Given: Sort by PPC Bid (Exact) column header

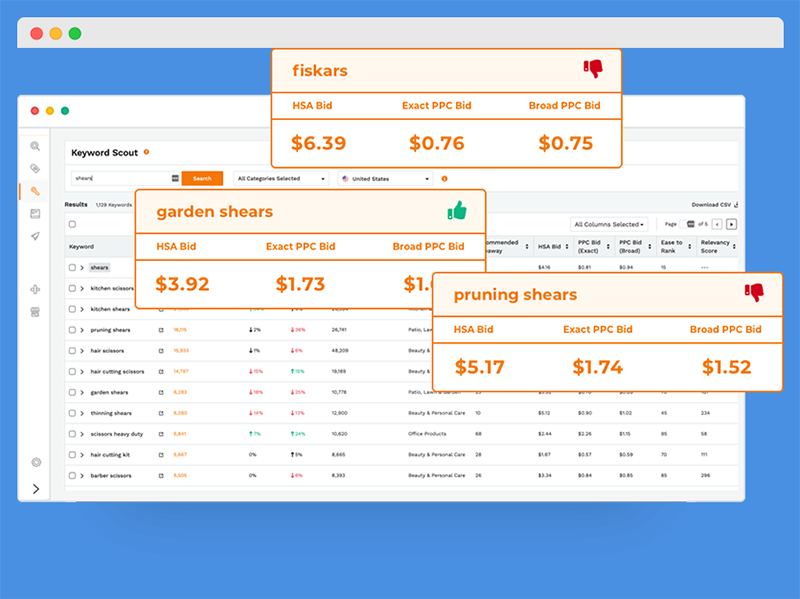Looking at the screenshot, I should click(x=594, y=246).
